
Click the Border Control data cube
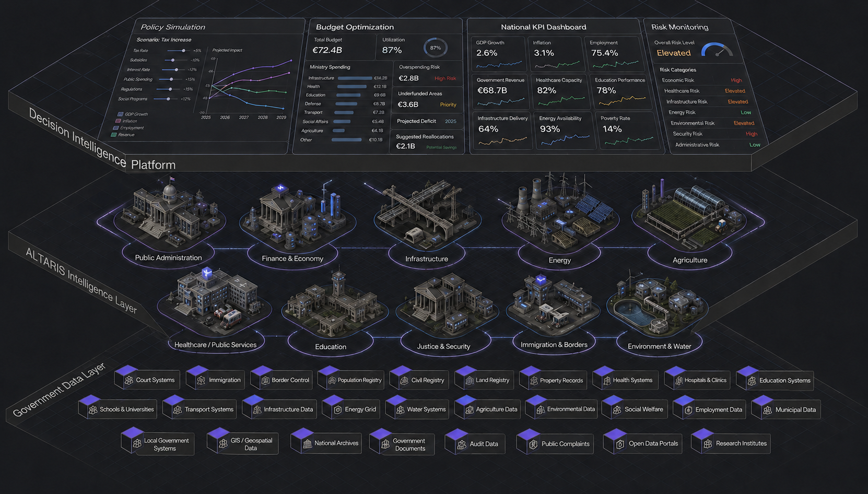(282, 380)
